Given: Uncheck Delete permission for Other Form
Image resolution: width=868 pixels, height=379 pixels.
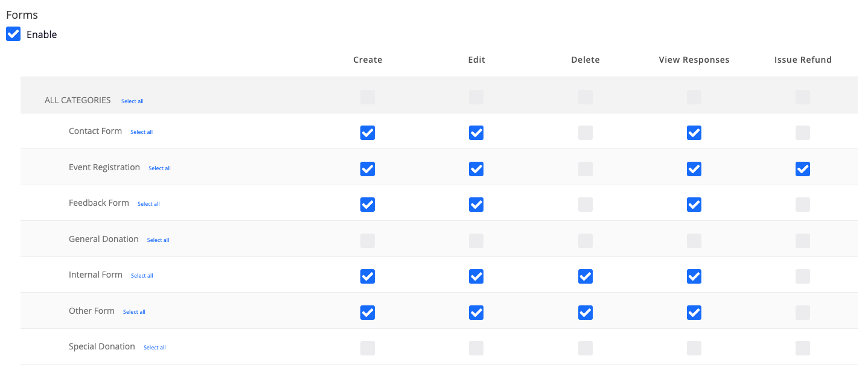Looking at the screenshot, I should [x=585, y=313].
